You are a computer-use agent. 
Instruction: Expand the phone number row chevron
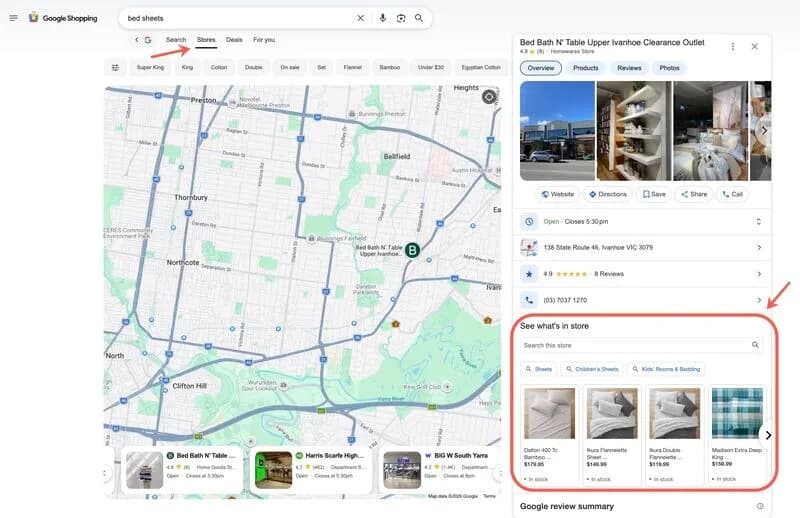coord(759,300)
